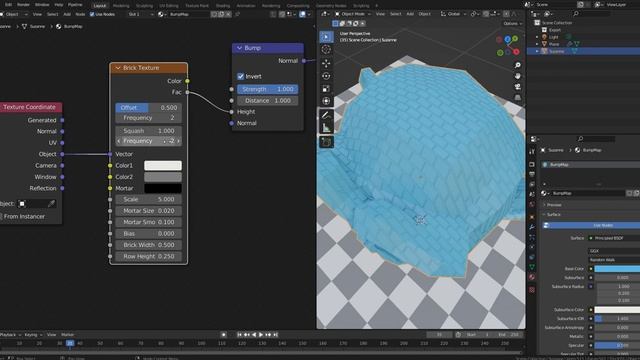Image resolution: width=640 pixels, height=360 pixels.
Task: Click the play animation button in timeline
Action: coord(261,335)
